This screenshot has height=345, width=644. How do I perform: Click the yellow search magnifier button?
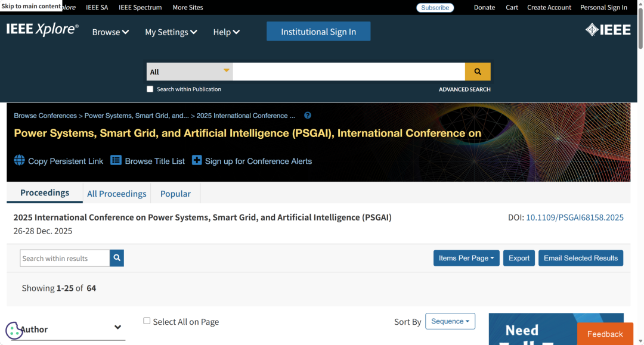[x=477, y=72]
